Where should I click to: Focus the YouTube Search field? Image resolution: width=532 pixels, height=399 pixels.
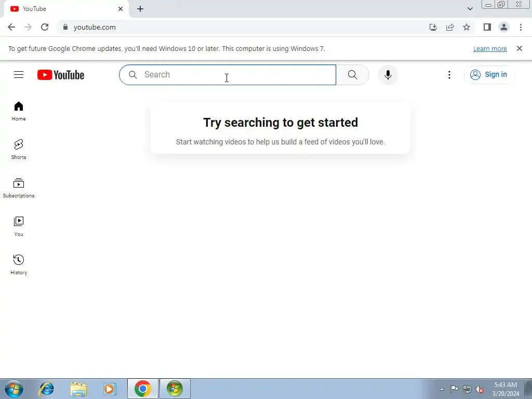(x=228, y=75)
